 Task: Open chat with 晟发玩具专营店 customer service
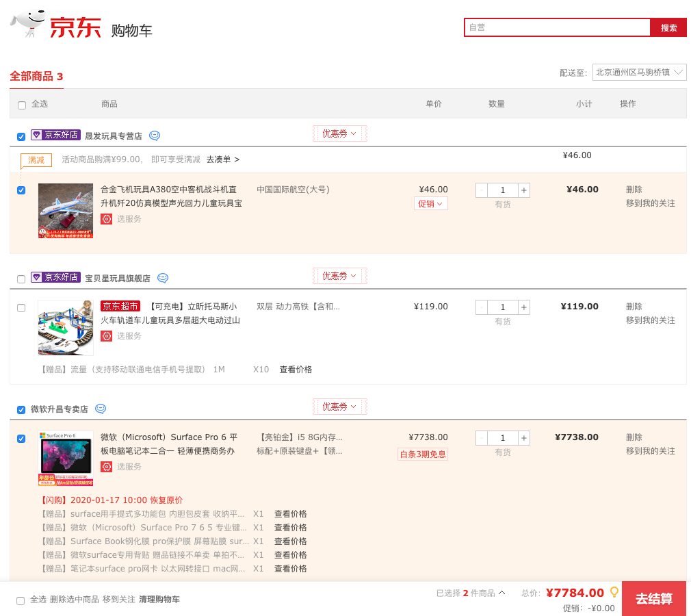tap(155, 136)
